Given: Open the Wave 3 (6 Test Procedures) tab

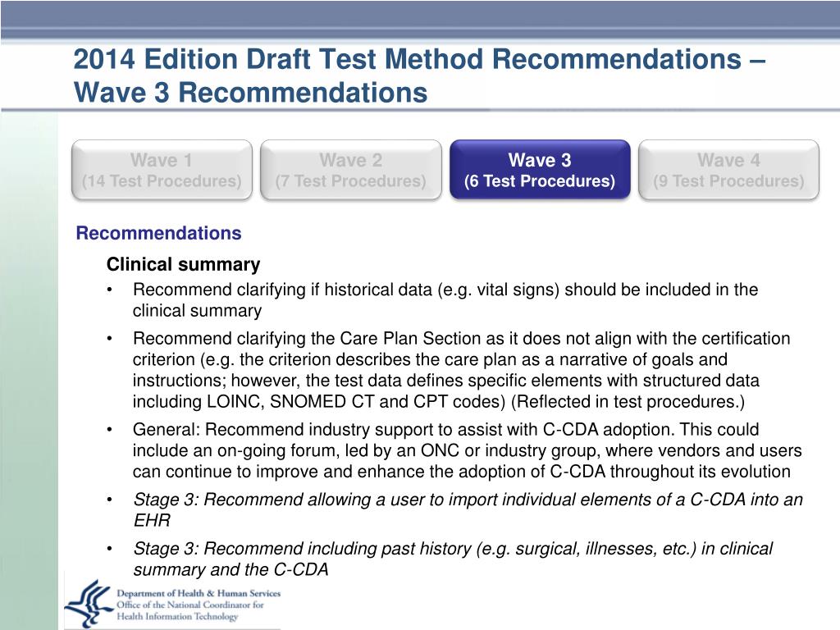Looking at the screenshot, I should coord(540,170).
